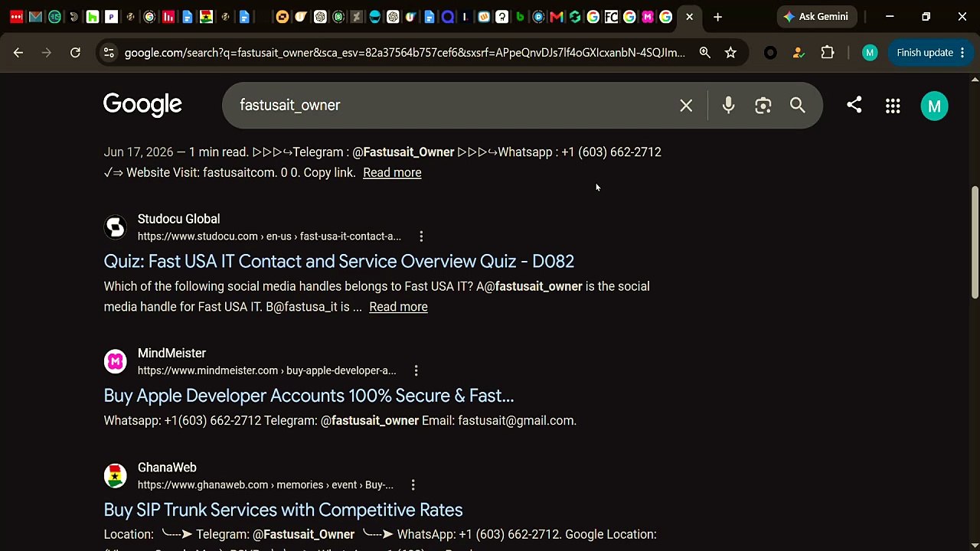Open the Google apps grid
The height and width of the screenshot is (551, 980).
coord(893,106)
